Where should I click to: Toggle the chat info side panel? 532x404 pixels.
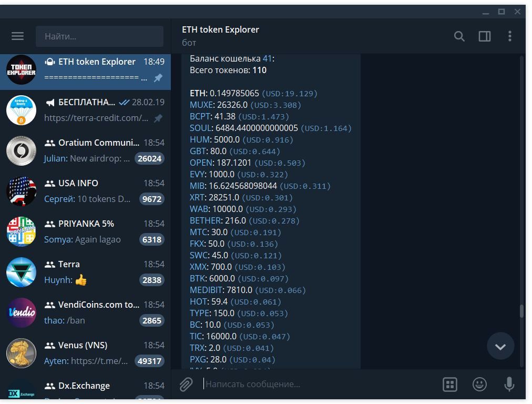point(485,36)
